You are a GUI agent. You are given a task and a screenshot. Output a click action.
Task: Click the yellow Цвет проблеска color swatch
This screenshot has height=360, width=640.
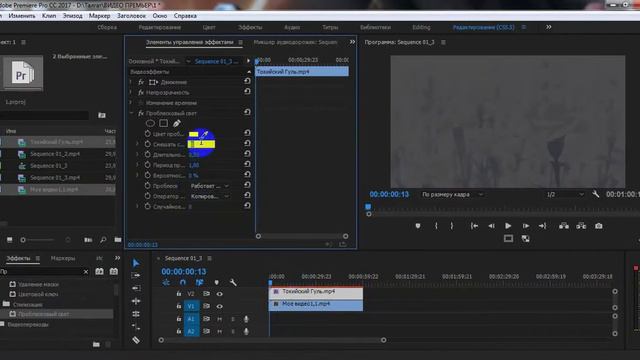pos(193,134)
